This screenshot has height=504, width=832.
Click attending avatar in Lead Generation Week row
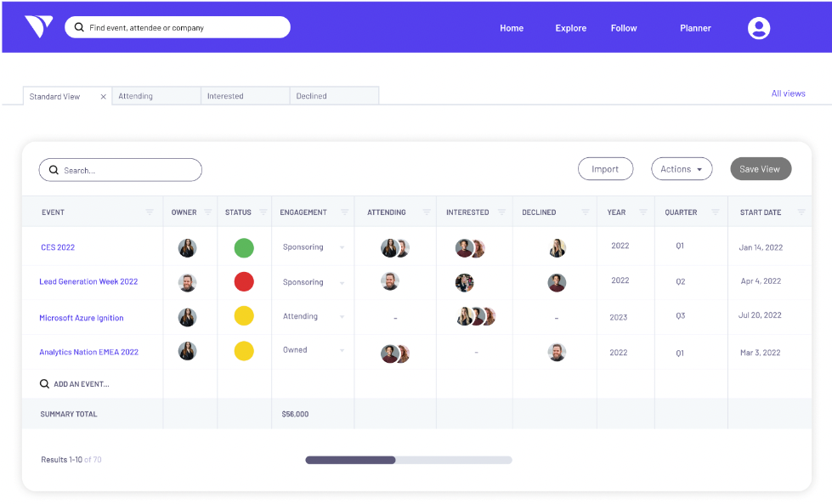pyautogui.click(x=390, y=281)
